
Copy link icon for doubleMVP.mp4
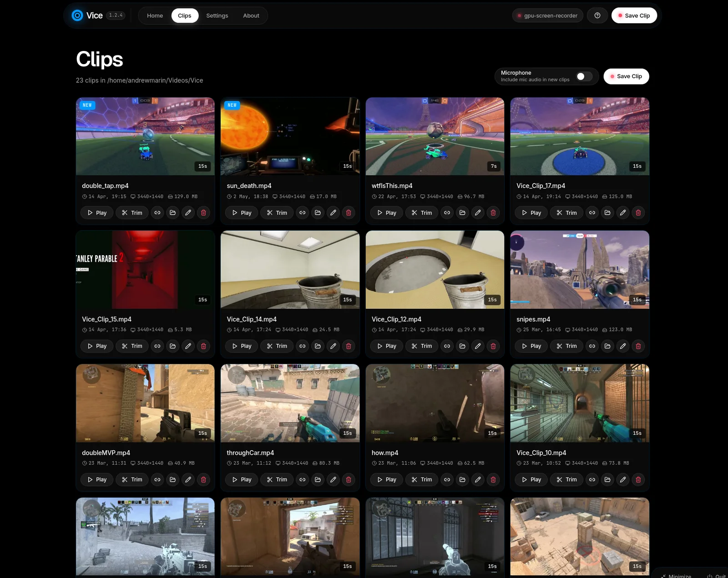157,479
